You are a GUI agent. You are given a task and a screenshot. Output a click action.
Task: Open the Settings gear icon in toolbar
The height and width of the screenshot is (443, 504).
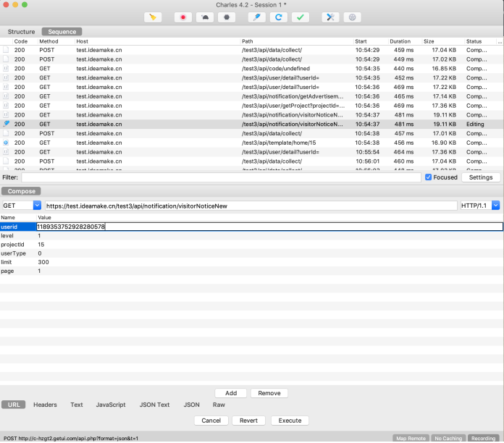352,17
